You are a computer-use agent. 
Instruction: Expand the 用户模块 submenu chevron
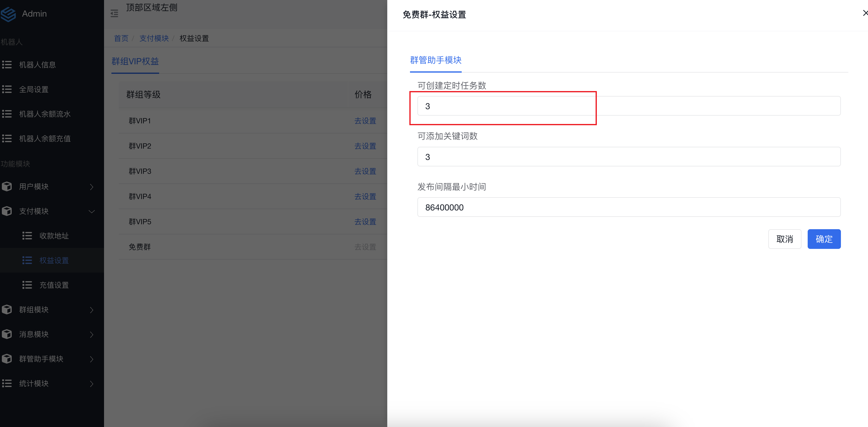tap(92, 187)
